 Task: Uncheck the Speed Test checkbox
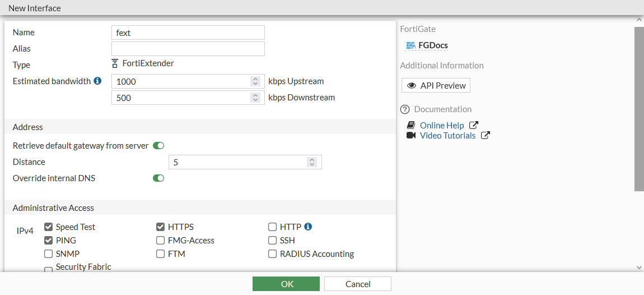[49, 227]
